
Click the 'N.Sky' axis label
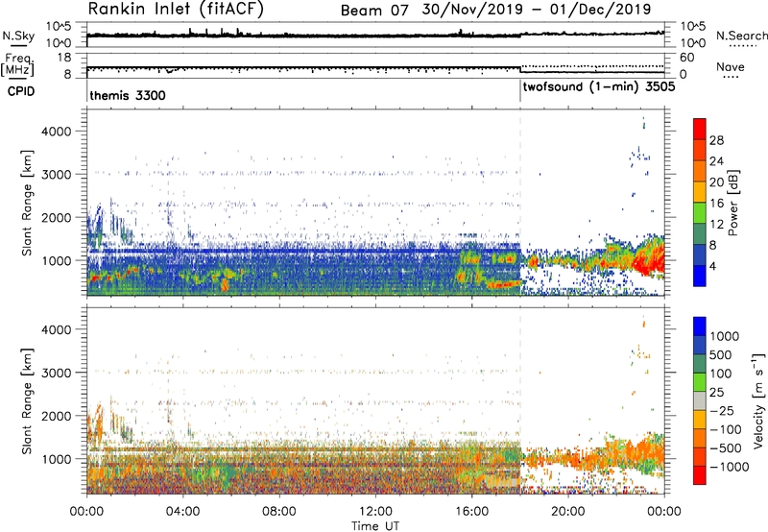[18, 36]
